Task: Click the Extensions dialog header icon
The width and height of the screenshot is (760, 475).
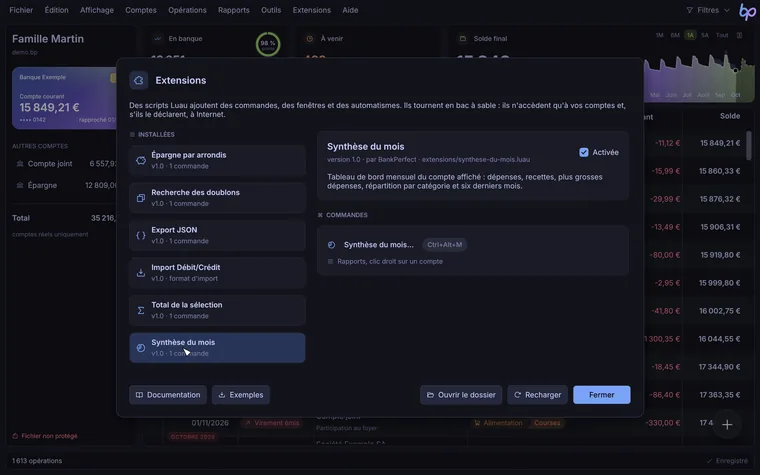Action: [139, 80]
